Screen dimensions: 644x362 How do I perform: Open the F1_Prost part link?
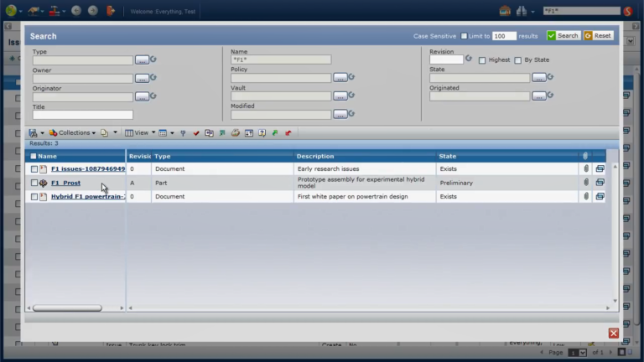(65, 183)
